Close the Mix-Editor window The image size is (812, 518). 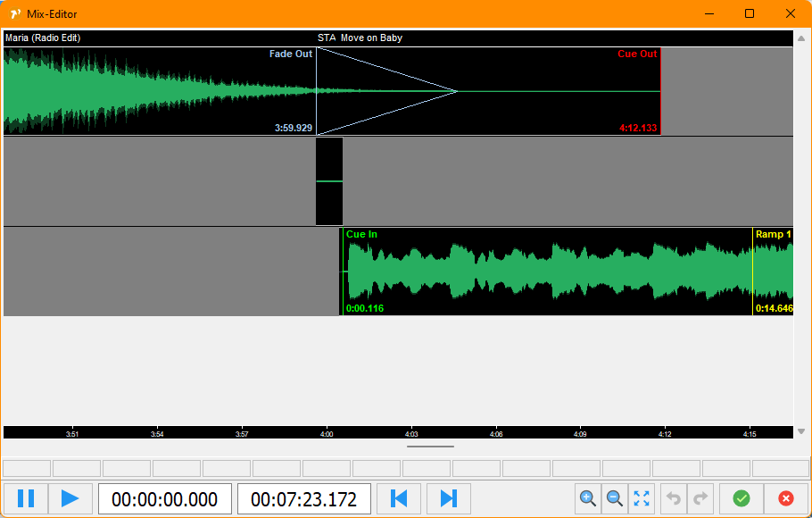click(791, 14)
